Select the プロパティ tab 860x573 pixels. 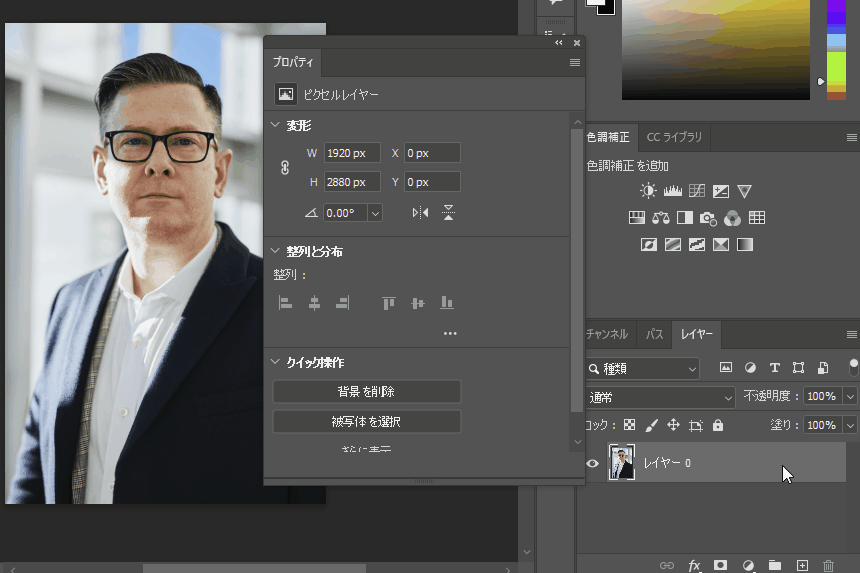[x=293, y=63]
